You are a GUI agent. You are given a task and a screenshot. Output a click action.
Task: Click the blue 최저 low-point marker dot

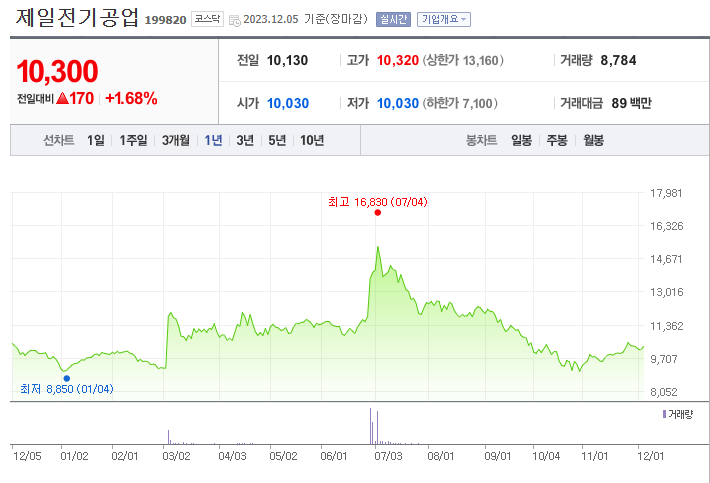point(67,378)
